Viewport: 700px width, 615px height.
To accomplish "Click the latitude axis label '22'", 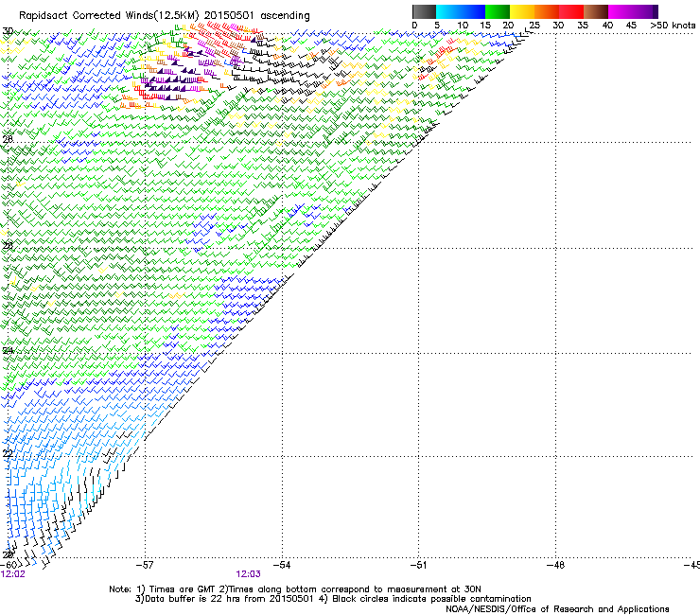I will (8, 454).
